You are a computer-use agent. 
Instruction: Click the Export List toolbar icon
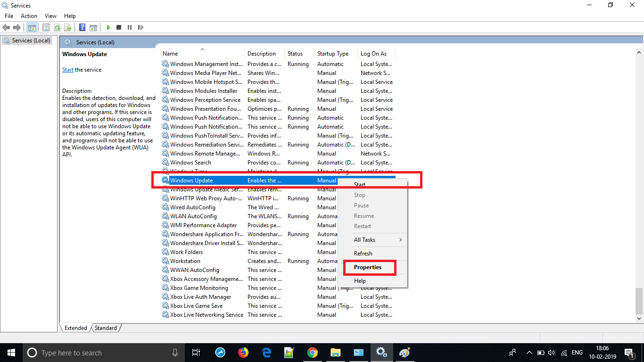tap(68, 27)
